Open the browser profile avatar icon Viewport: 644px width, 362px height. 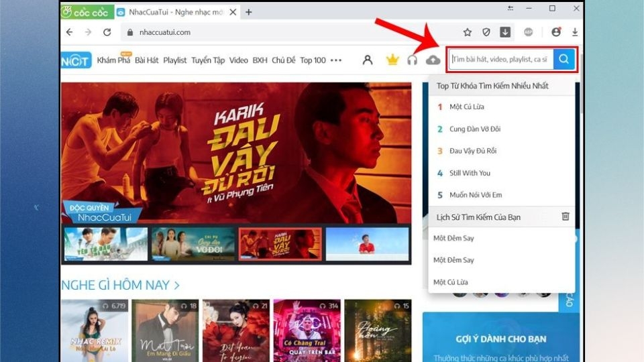(556, 32)
